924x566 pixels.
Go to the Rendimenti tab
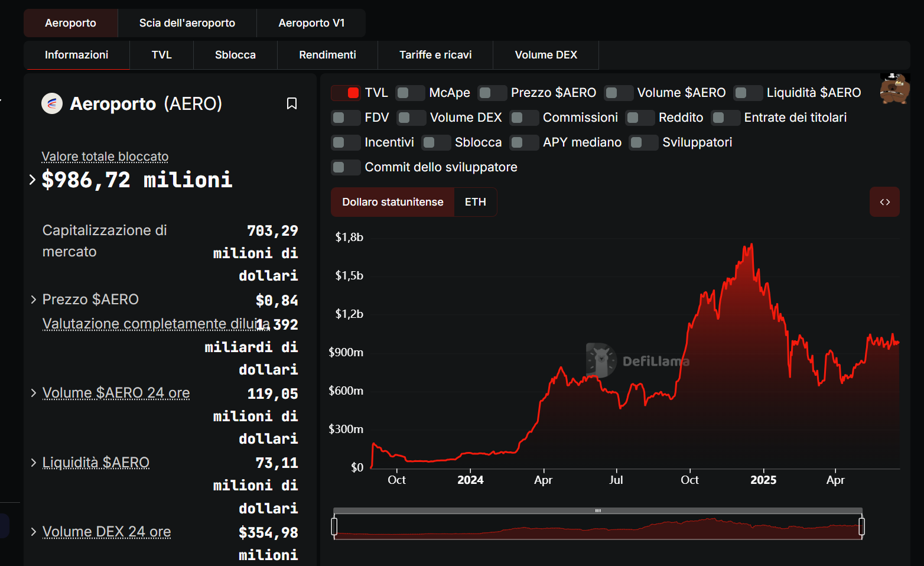(327, 55)
